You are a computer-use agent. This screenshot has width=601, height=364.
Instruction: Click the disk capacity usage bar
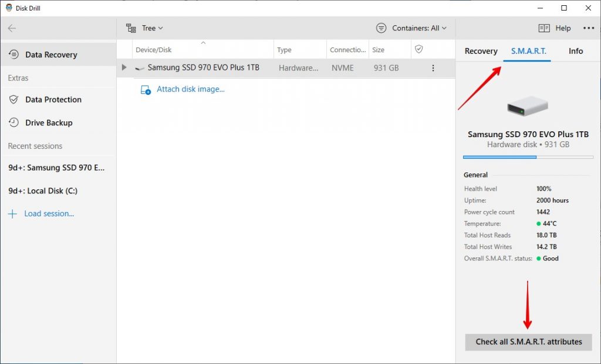pyautogui.click(x=528, y=157)
